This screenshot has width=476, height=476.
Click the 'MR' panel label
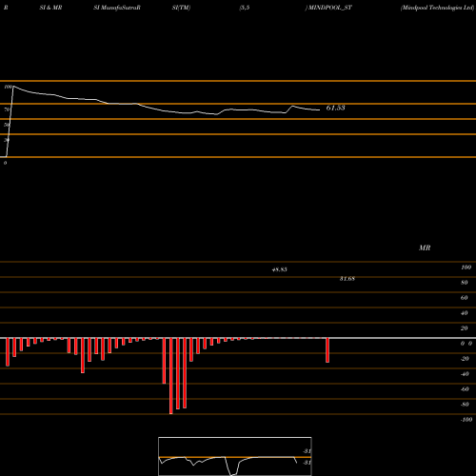(x=425, y=248)
